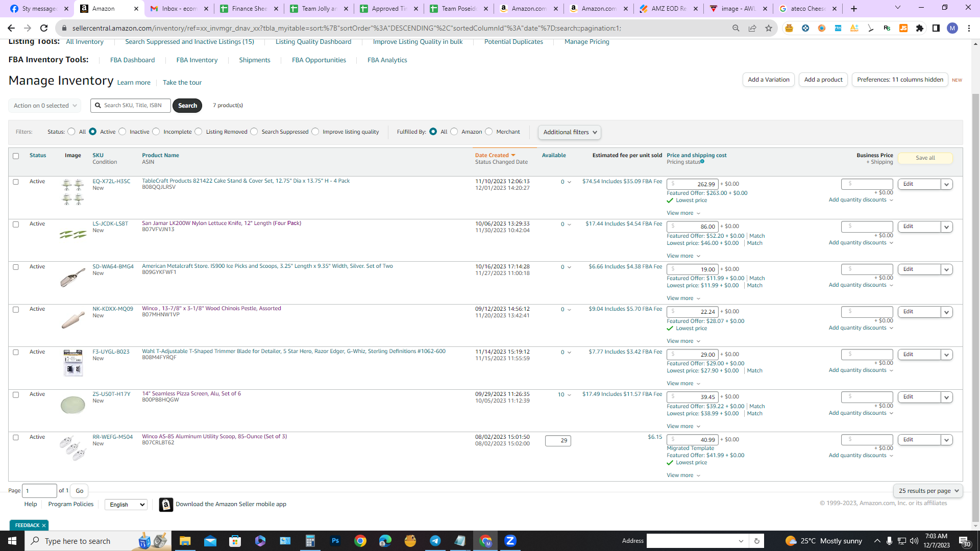Open Preferences: 11 columns hidden
Image resolution: width=980 pixels, height=551 pixels.
pyautogui.click(x=900, y=80)
